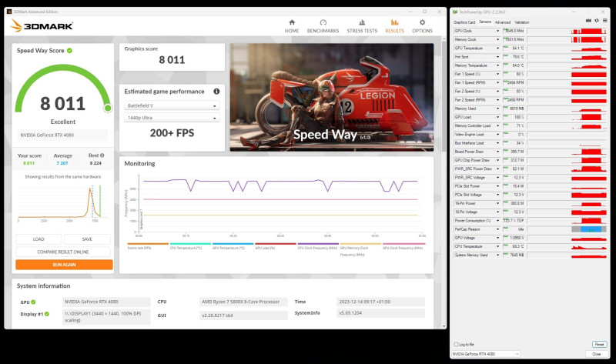Open Fan 1 Speed (%) dropdown arrow

tap(497, 74)
